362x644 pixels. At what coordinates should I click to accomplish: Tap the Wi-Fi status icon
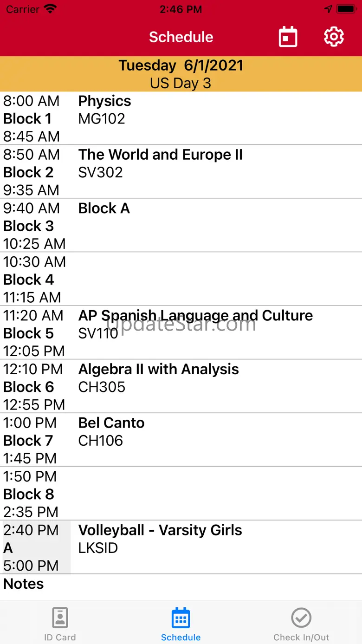click(x=50, y=9)
